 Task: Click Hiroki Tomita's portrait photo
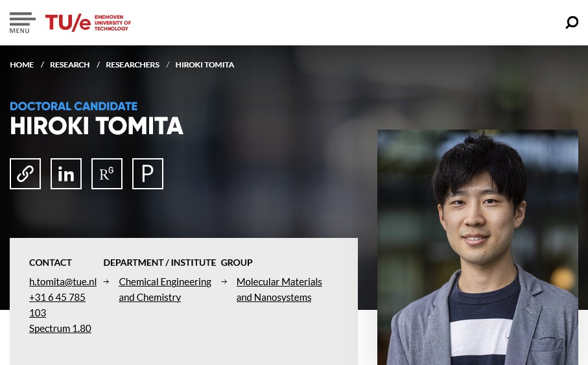pos(478,247)
